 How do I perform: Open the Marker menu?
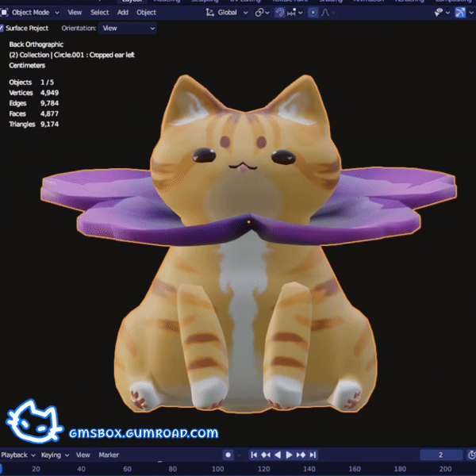[109, 455]
